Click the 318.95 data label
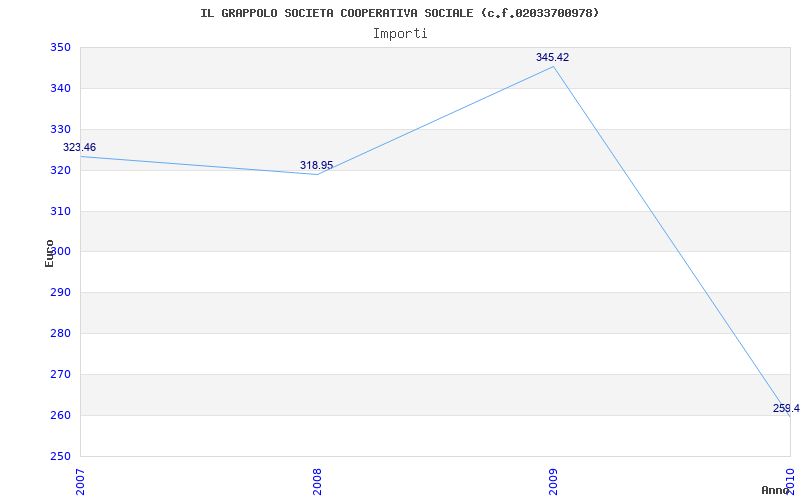Screen dimensions: 800x500 (x=316, y=165)
